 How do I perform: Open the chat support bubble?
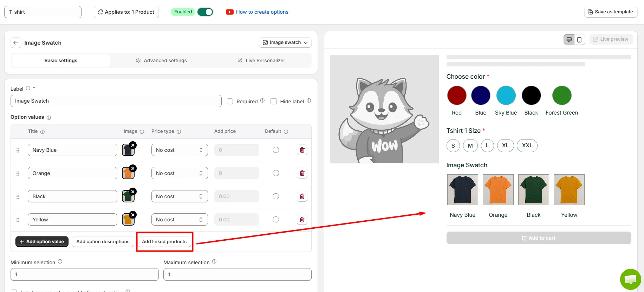pyautogui.click(x=630, y=279)
